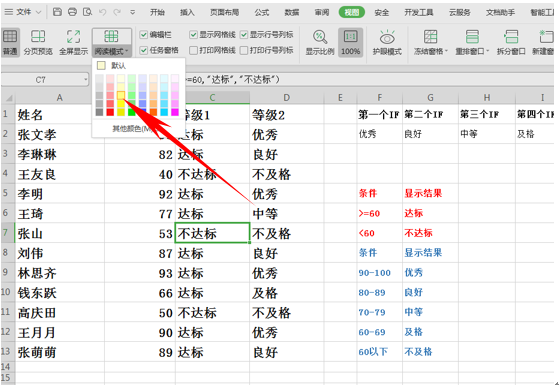Screen dimensions: 559x385
Task: Open the 安全 security tab
Action: tap(381, 12)
